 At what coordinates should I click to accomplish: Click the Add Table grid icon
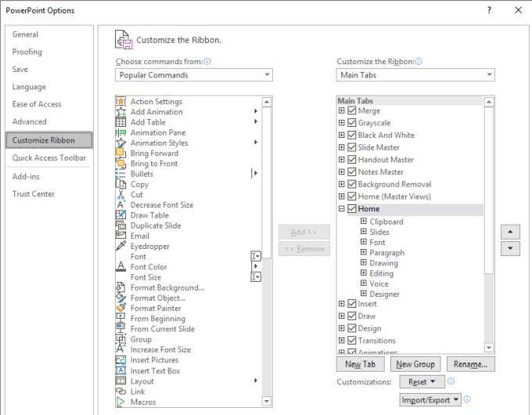(x=120, y=122)
